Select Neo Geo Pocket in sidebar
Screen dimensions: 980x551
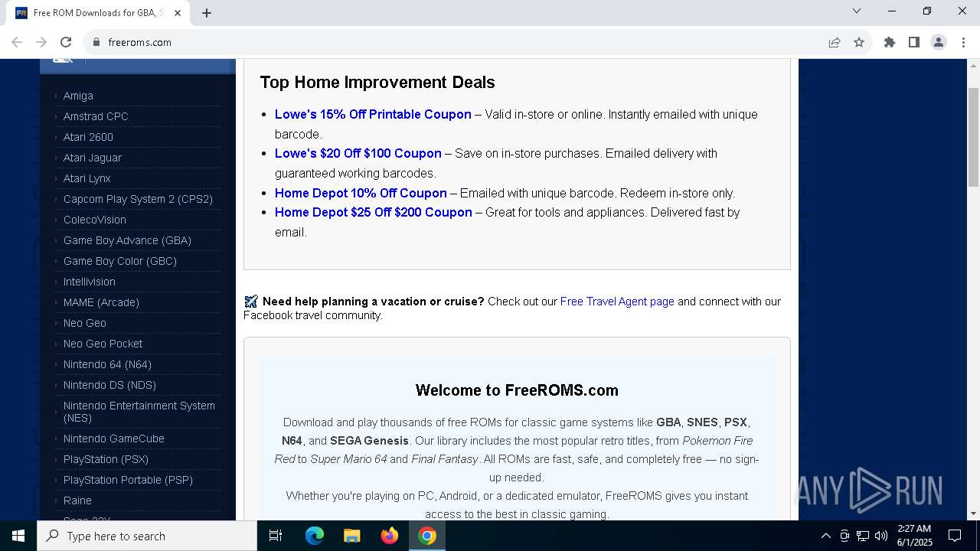[x=103, y=344]
